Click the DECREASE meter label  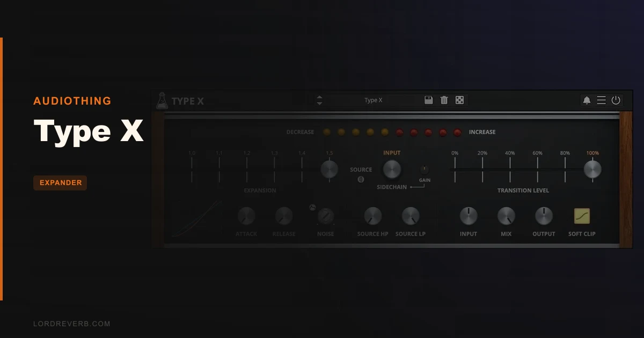(x=300, y=132)
